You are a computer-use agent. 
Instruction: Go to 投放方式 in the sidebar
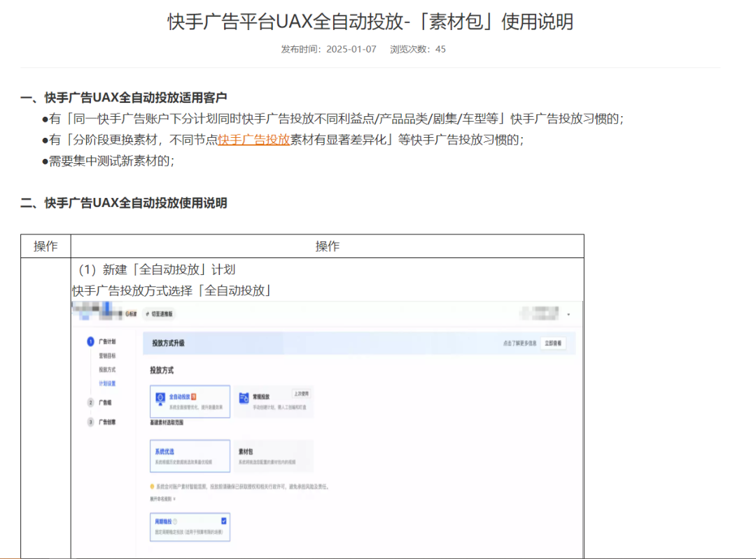click(x=107, y=369)
